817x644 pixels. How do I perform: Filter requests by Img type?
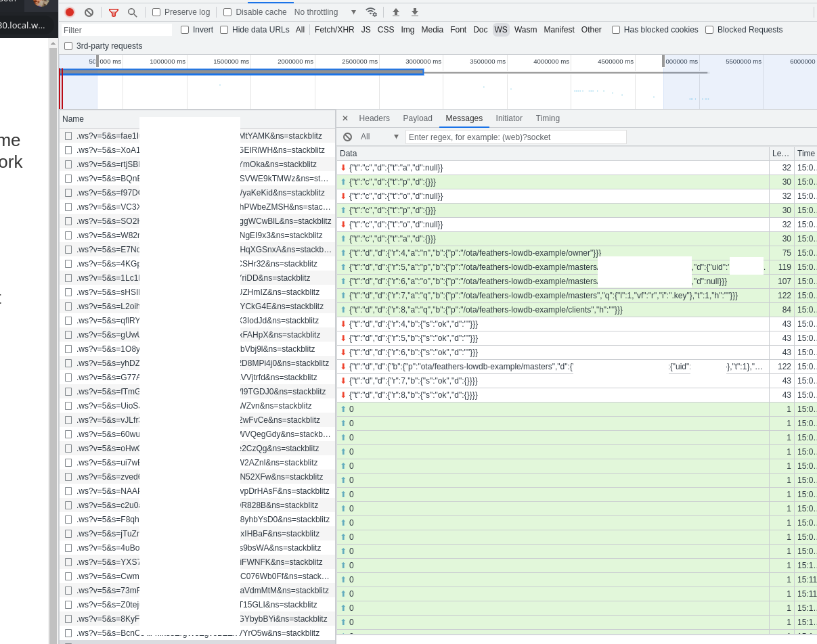tap(407, 30)
